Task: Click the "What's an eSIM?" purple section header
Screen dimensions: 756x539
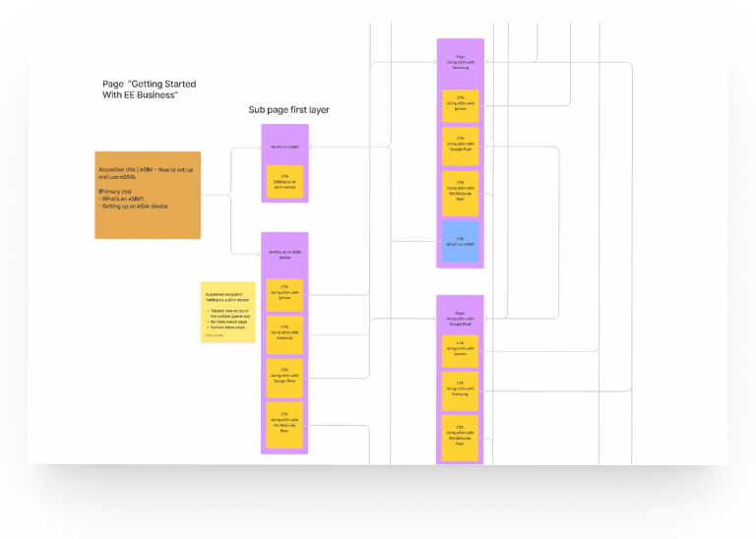Action: click(284, 148)
